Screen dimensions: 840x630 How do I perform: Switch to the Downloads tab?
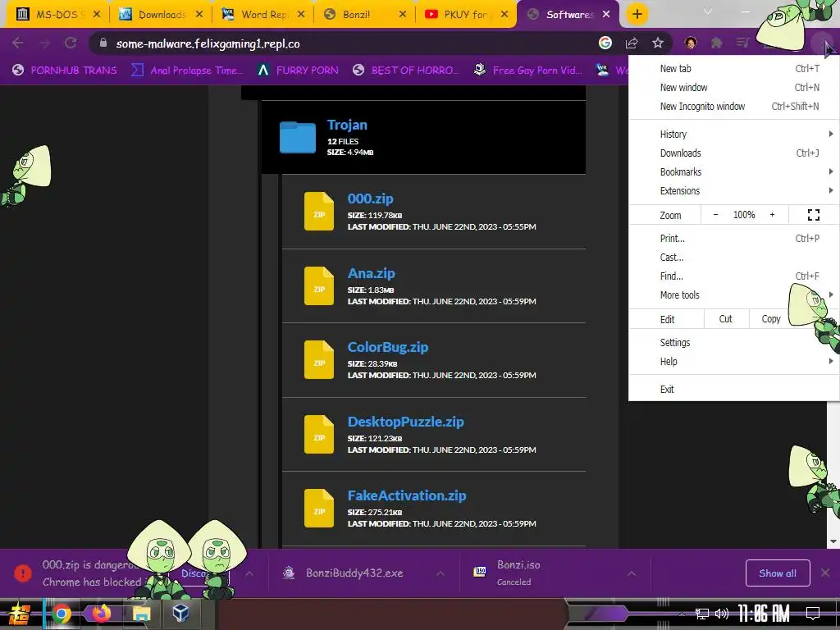click(x=162, y=15)
